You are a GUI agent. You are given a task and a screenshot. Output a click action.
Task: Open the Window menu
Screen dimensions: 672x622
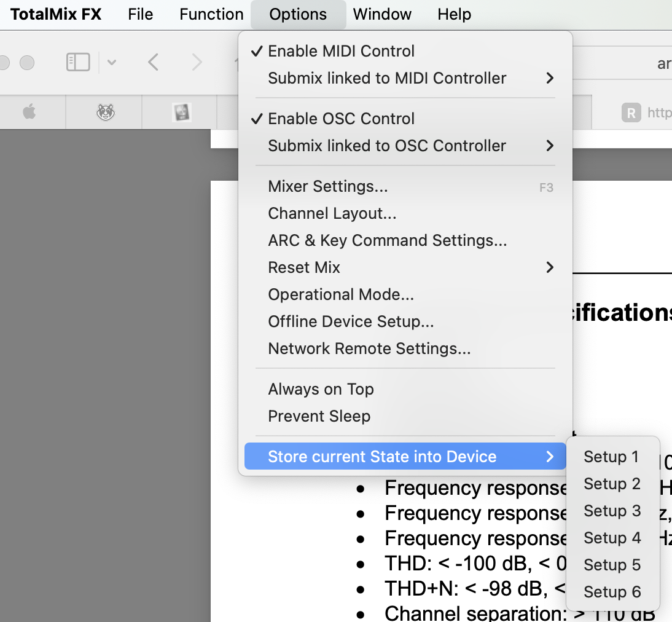pyautogui.click(x=382, y=14)
